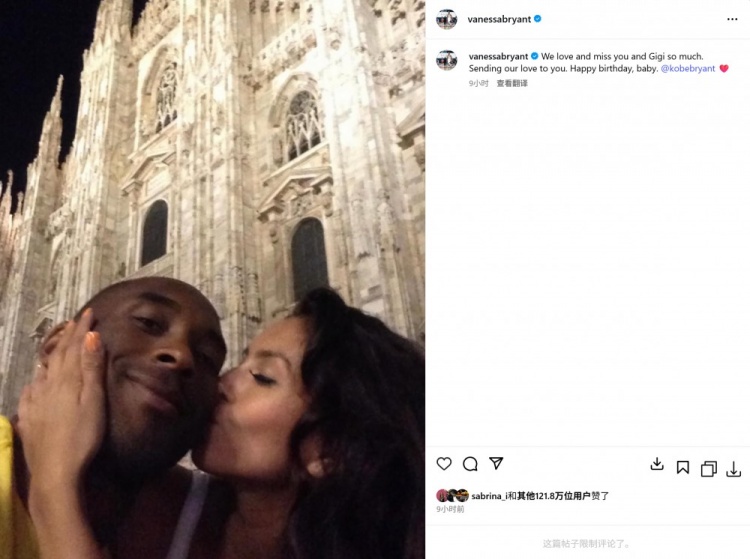This screenshot has height=559, width=750.
Task: Click the overlapping squares copy icon
Action: (708, 469)
